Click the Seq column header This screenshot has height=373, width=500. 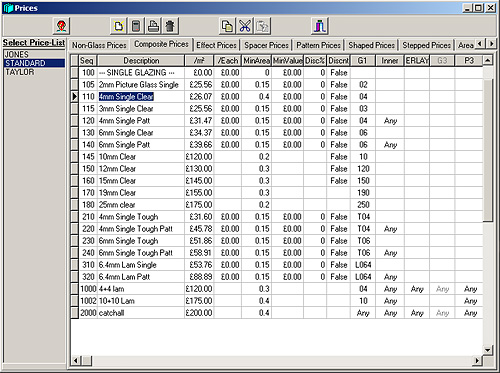(x=88, y=61)
